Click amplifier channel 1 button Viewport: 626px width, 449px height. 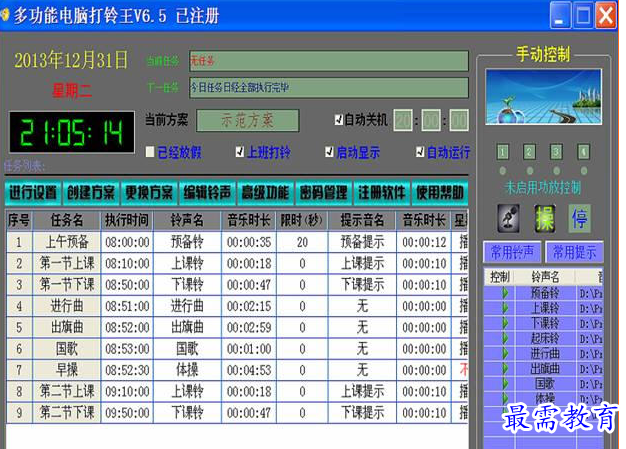[503, 152]
